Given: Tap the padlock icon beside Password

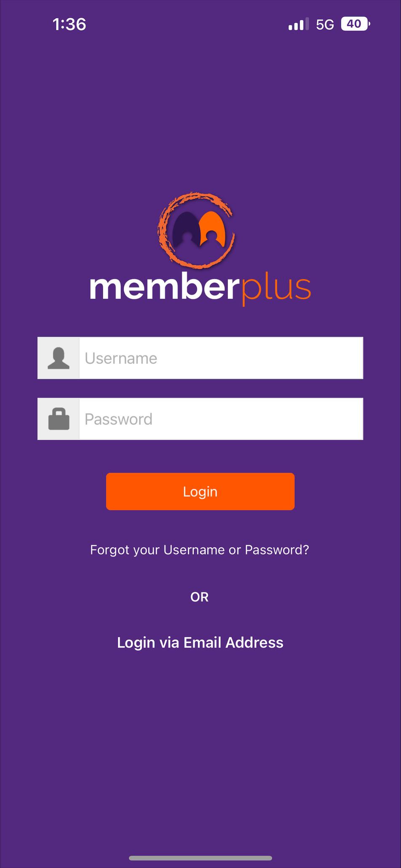Looking at the screenshot, I should (59, 419).
